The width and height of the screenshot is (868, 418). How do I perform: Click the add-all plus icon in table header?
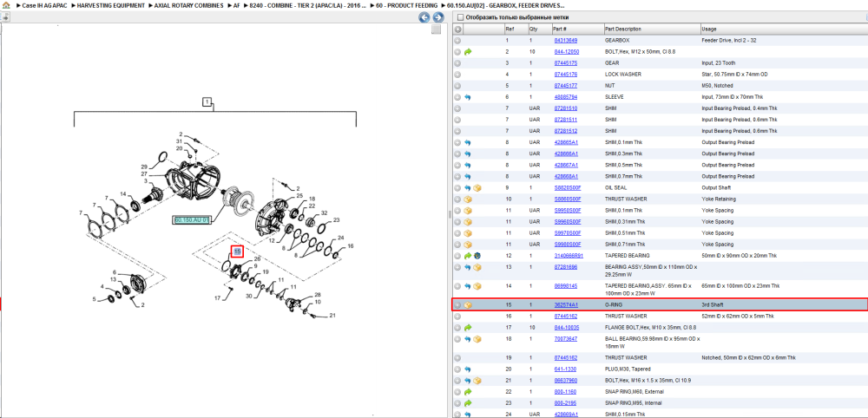pyautogui.click(x=457, y=29)
